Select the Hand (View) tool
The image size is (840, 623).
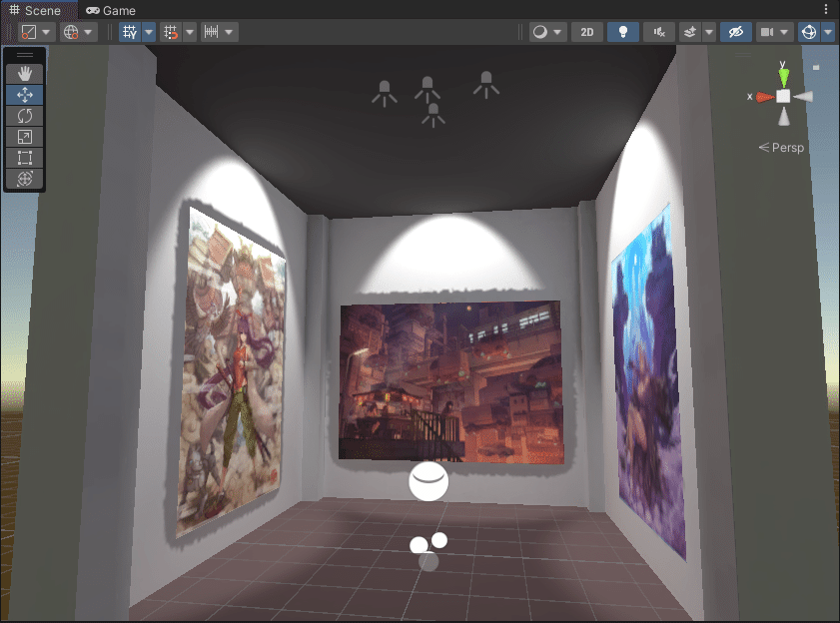coord(25,74)
